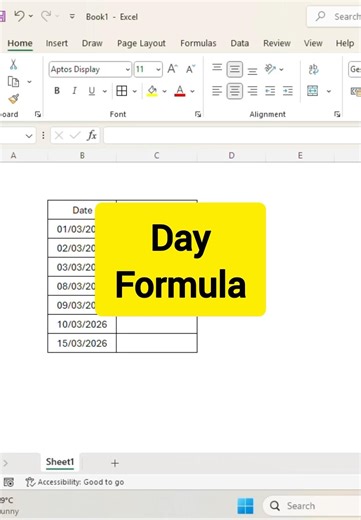Decrease the font size
Viewport: 361px width, 520px height.
(x=191, y=69)
